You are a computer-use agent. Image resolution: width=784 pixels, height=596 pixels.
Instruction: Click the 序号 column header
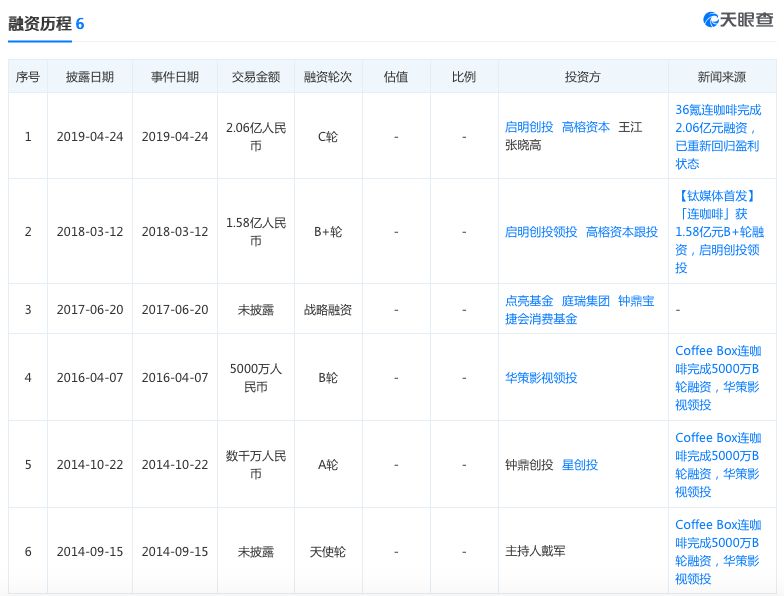click(x=28, y=77)
